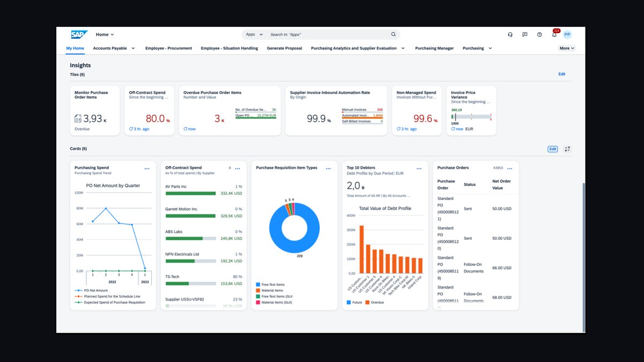Click the page vertical scrollbar
Screen dimensions: 644x362
point(584,257)
